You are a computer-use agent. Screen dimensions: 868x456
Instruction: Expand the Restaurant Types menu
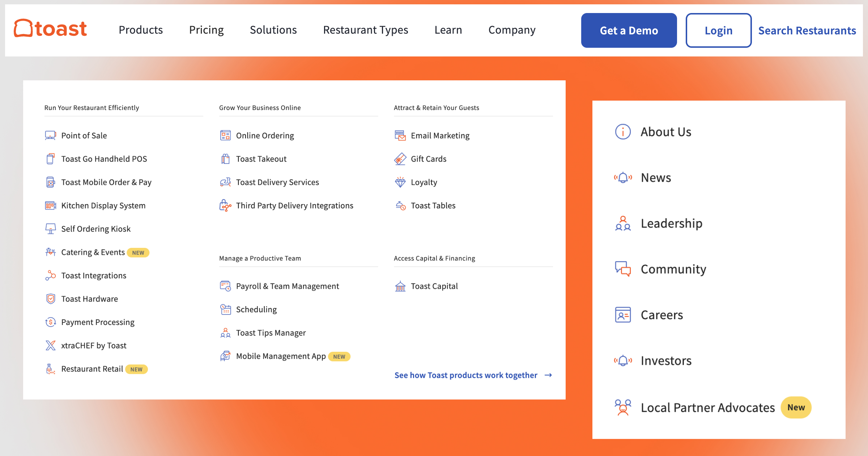[365, 30]
